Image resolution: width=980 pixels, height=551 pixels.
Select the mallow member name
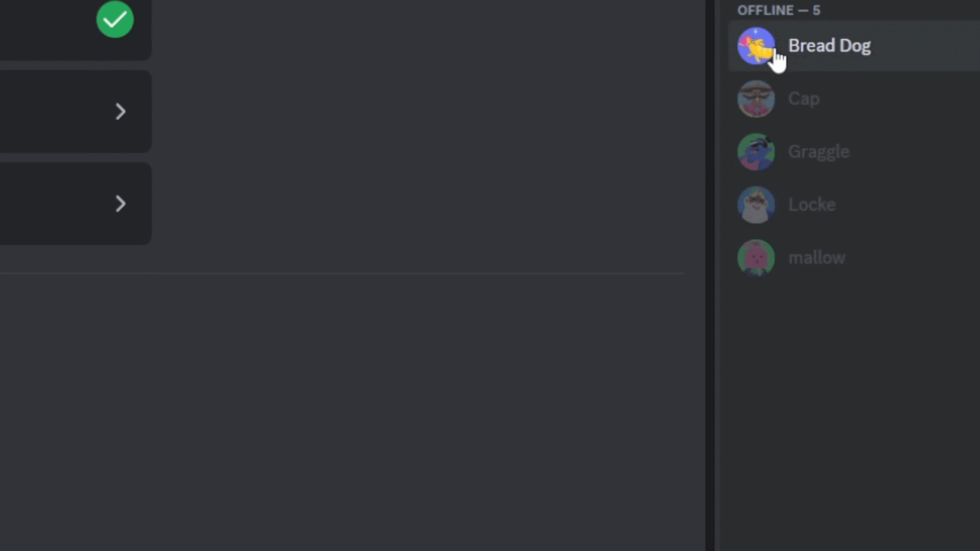pyautogui.click(x=816, y=258)
